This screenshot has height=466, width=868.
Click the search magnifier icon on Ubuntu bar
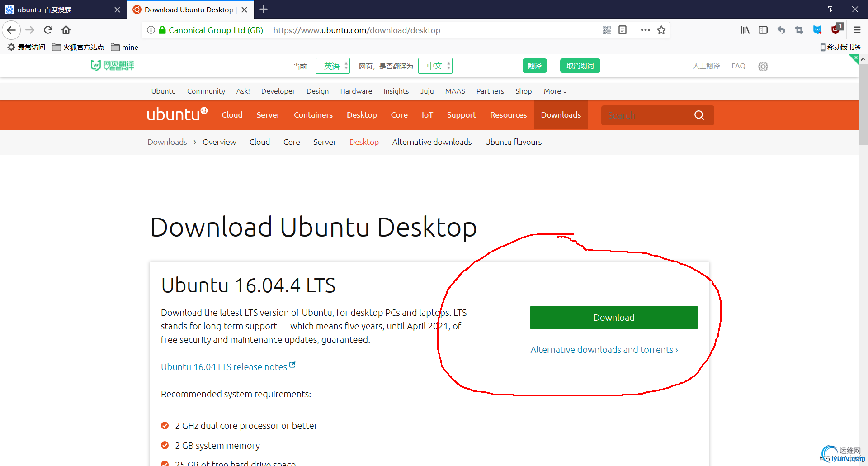tap(699, 115)
